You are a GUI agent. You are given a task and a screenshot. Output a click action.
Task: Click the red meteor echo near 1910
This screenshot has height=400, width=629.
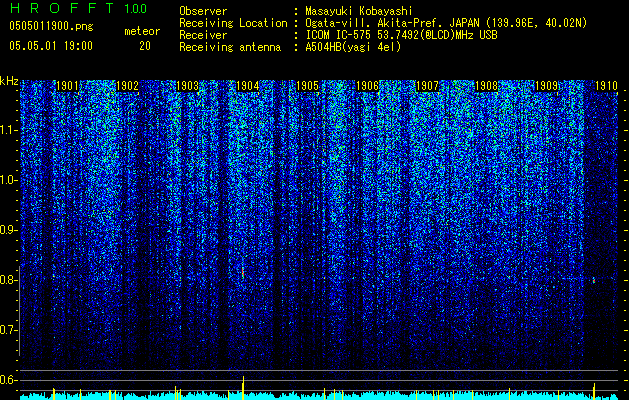594,280
